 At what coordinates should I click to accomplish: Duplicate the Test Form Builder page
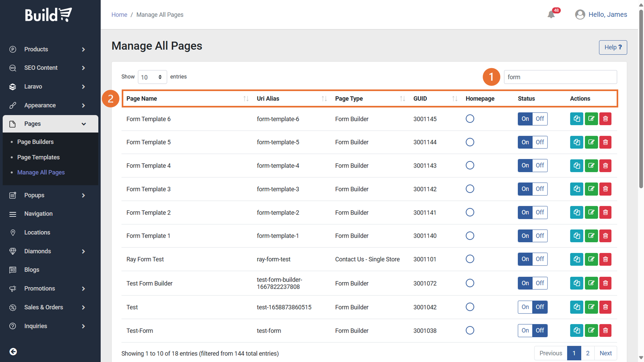[576, 283]
